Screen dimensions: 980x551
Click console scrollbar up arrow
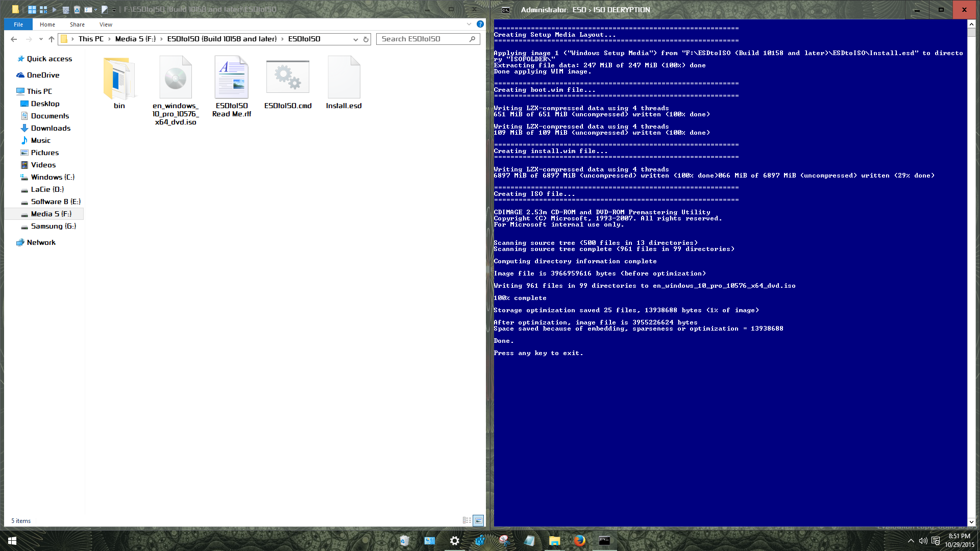point(971,24)
